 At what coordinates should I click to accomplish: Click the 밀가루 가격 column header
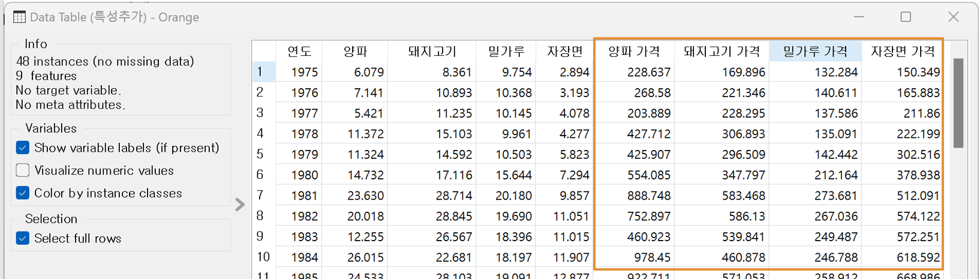pos(815,52)
